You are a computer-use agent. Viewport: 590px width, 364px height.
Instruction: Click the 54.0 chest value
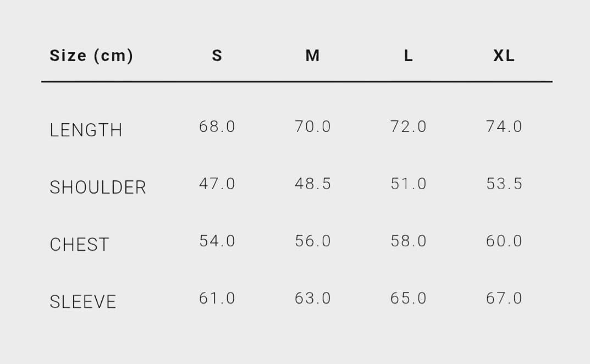pos(217,241)
